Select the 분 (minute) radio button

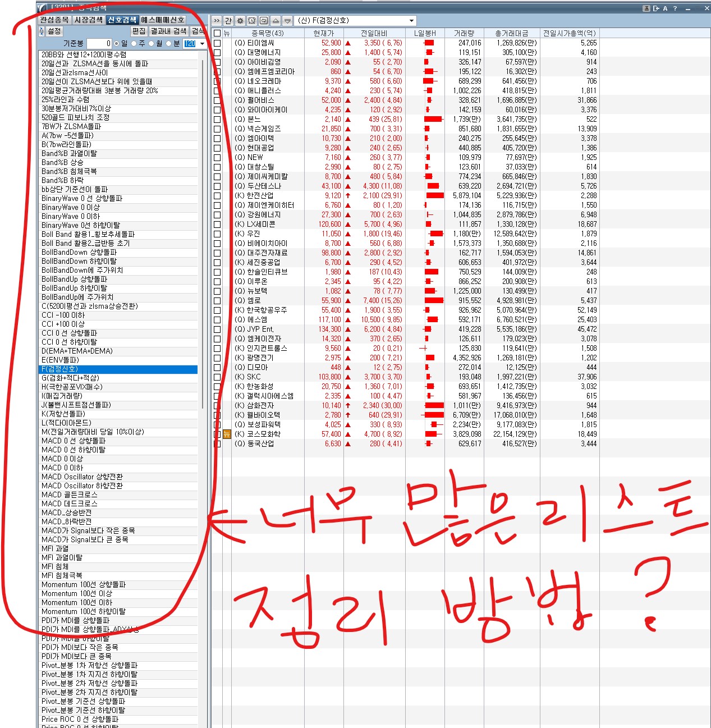click(169, 44)
